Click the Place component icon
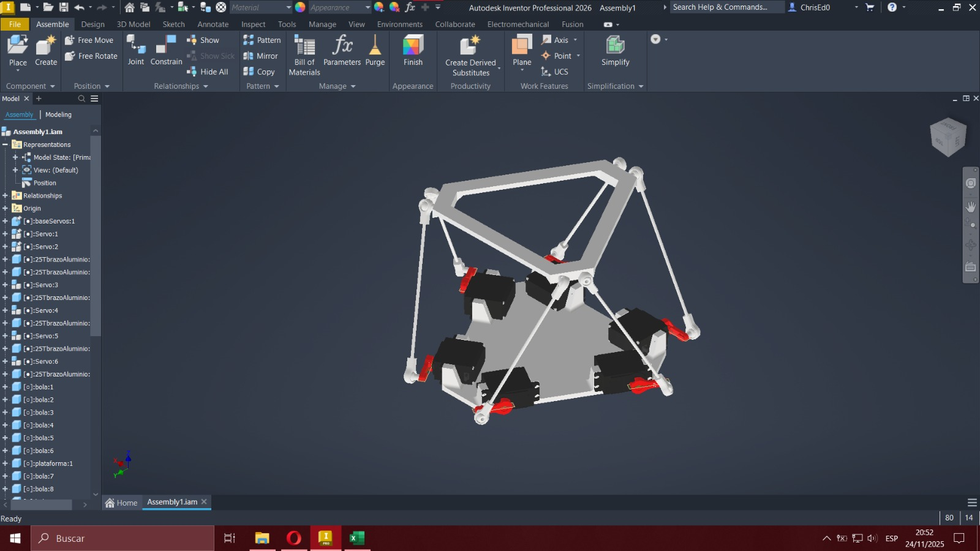This screenshot has height=551, width=980. point(18,45)
